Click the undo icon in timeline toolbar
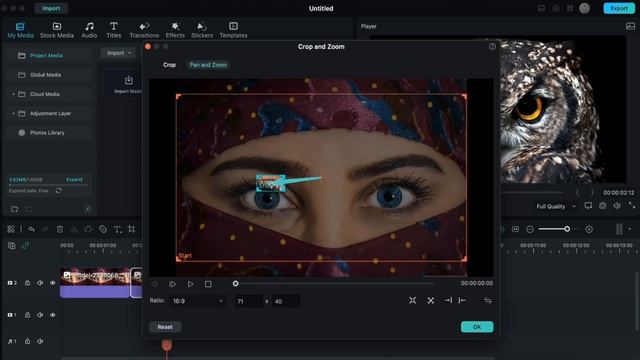 [x=31, y=229]
